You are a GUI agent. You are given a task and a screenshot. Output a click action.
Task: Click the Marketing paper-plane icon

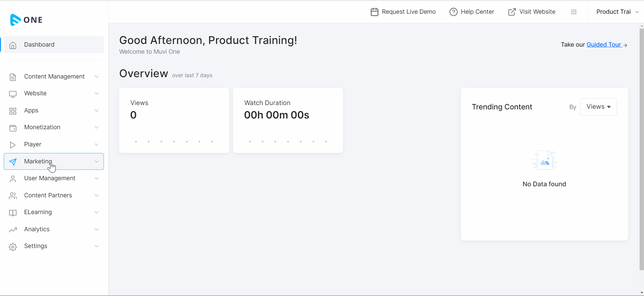point(13,162)
